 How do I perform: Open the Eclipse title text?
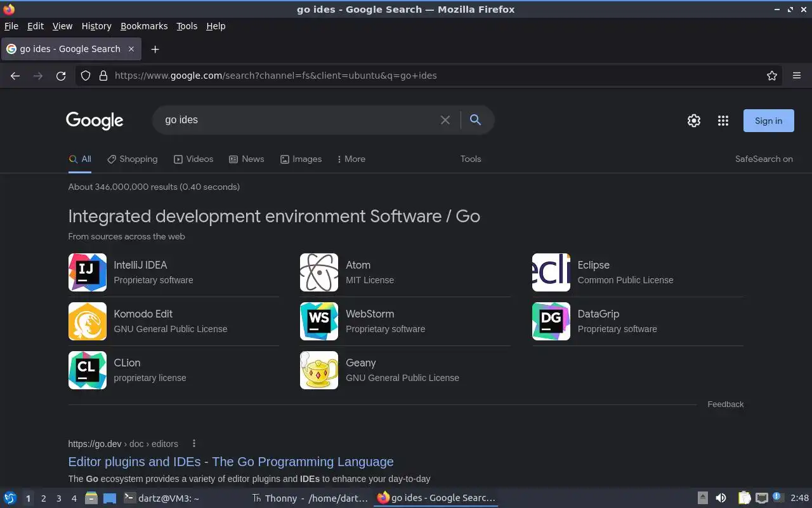point(594,265)
